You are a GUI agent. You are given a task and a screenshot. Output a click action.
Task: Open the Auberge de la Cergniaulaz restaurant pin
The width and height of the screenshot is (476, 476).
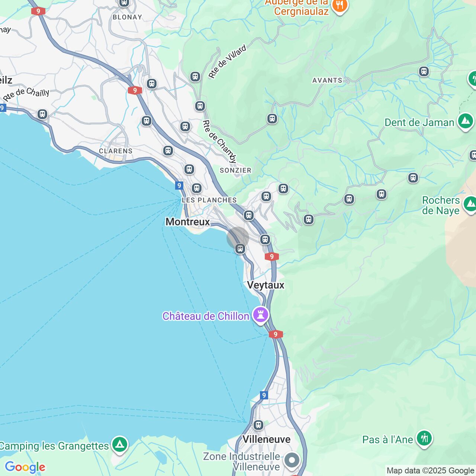point(340,6)
